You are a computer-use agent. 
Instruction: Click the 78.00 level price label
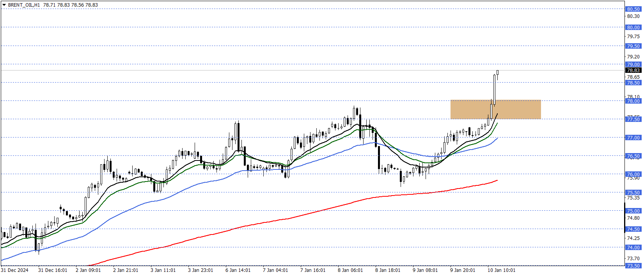tap(633, 101)
